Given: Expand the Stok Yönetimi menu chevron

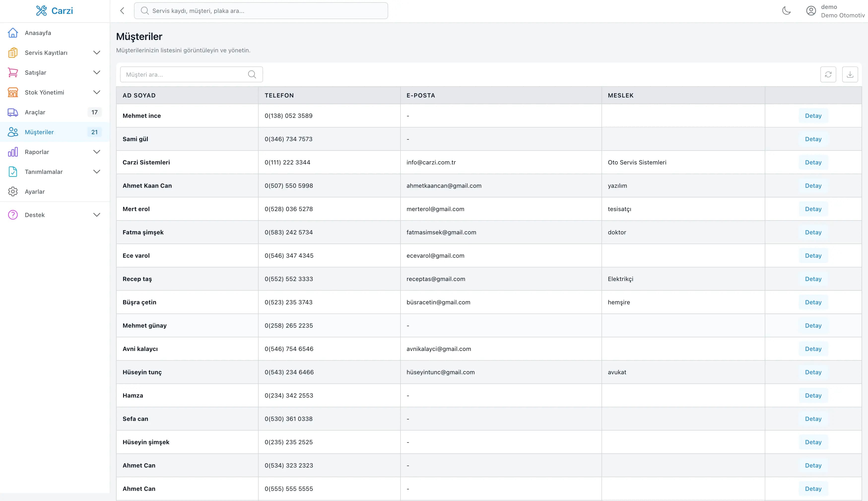Looking at the screenshot, I should coord(97,92).
